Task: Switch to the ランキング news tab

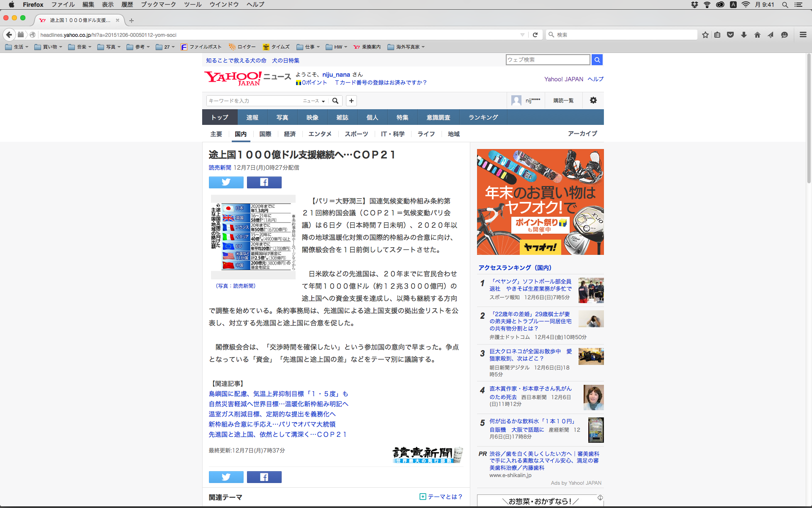Action: pyautogui.click(x=483, y=117)
